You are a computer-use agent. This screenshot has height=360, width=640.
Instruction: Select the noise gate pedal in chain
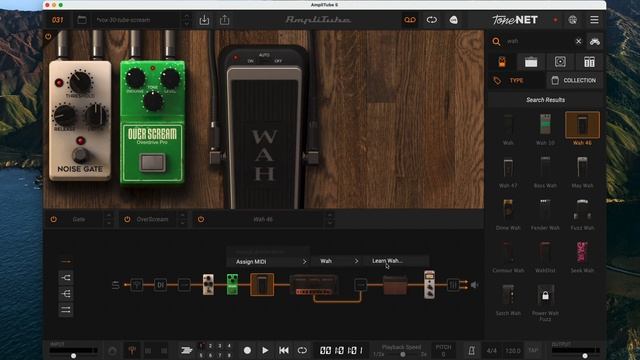coord(208,284)
